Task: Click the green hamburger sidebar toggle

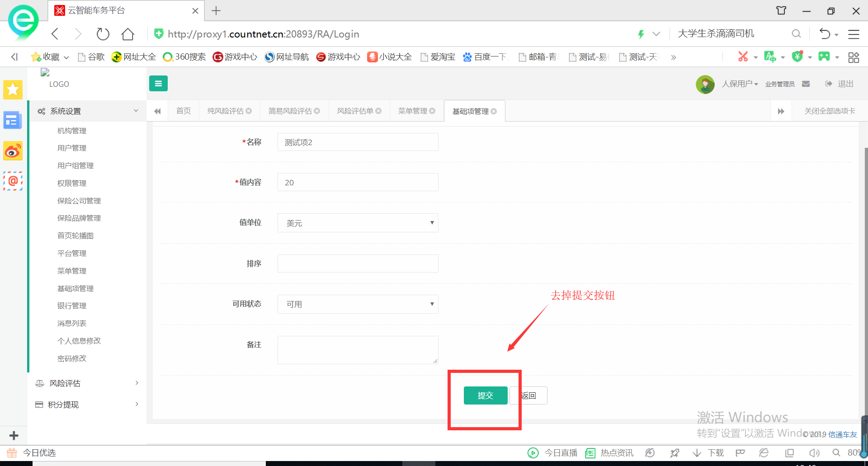Action: 158,84
